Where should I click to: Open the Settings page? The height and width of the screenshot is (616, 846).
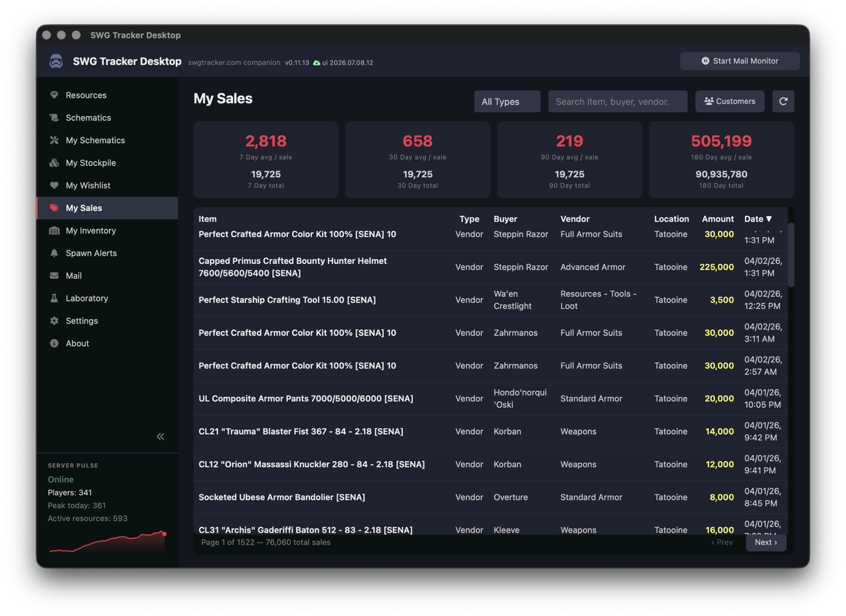point(107,321)
